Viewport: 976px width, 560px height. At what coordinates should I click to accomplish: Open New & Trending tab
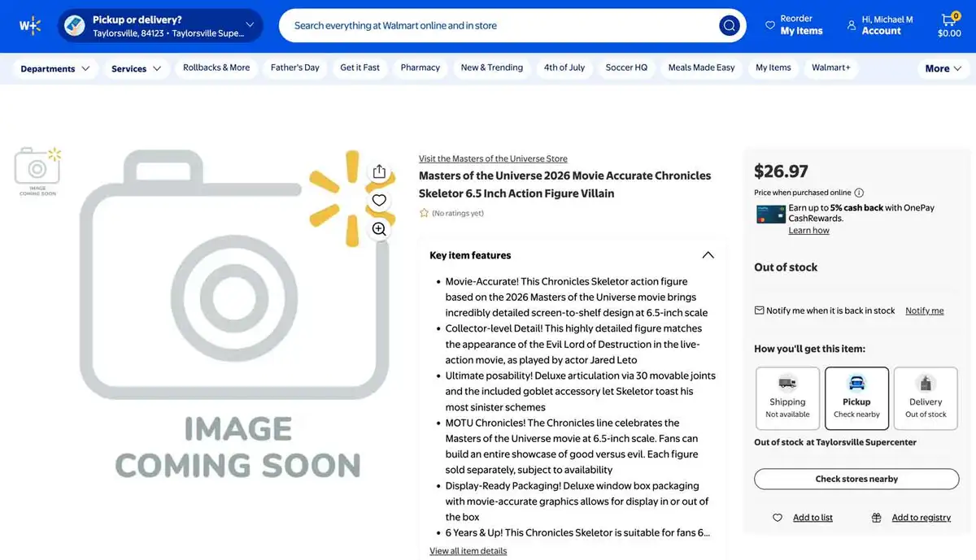pos(492,67)
